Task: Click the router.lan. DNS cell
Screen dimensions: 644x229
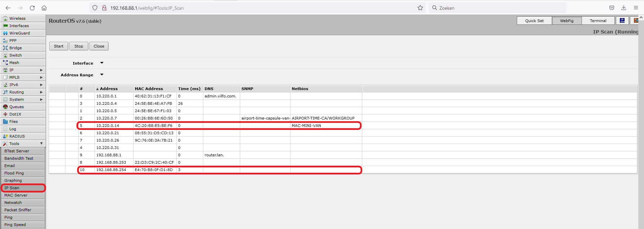Action: click(221, 155)
